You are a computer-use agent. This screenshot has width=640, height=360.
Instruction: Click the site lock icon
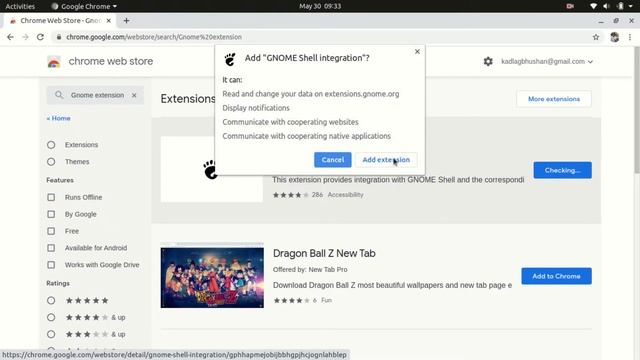point(59,37)
